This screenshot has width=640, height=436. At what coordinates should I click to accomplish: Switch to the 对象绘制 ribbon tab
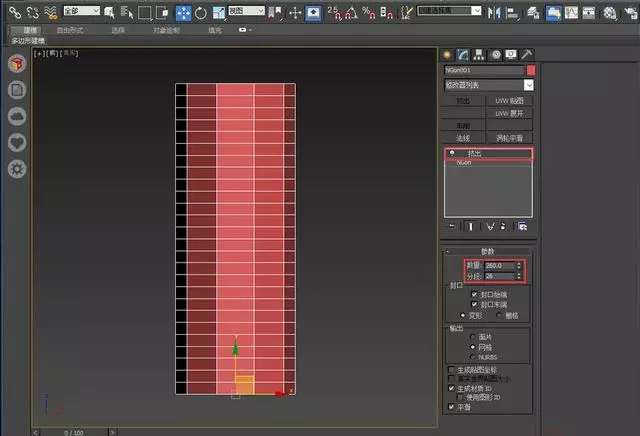pos(167,30)
